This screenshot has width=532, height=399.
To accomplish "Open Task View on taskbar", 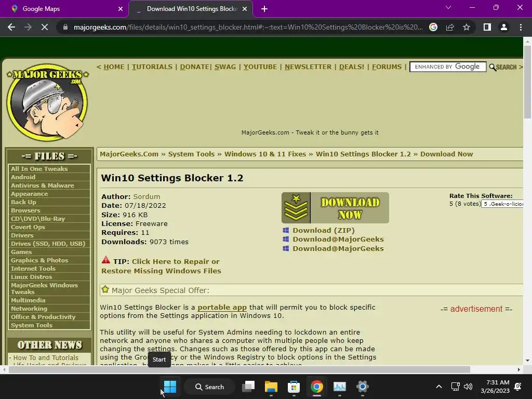I will 248,387.
